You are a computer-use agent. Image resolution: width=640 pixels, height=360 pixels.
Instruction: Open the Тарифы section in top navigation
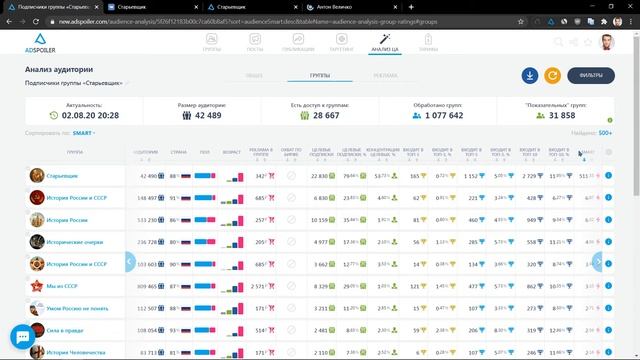428,42
